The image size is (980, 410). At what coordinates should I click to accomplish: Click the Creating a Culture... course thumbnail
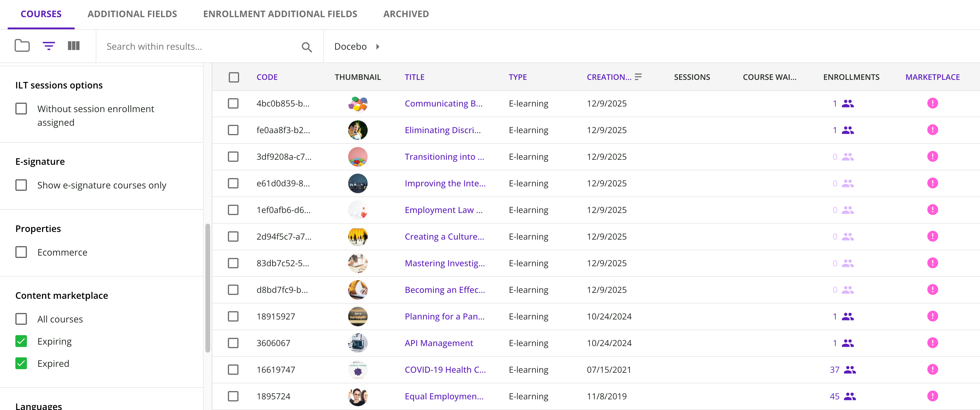click(358, 236)
